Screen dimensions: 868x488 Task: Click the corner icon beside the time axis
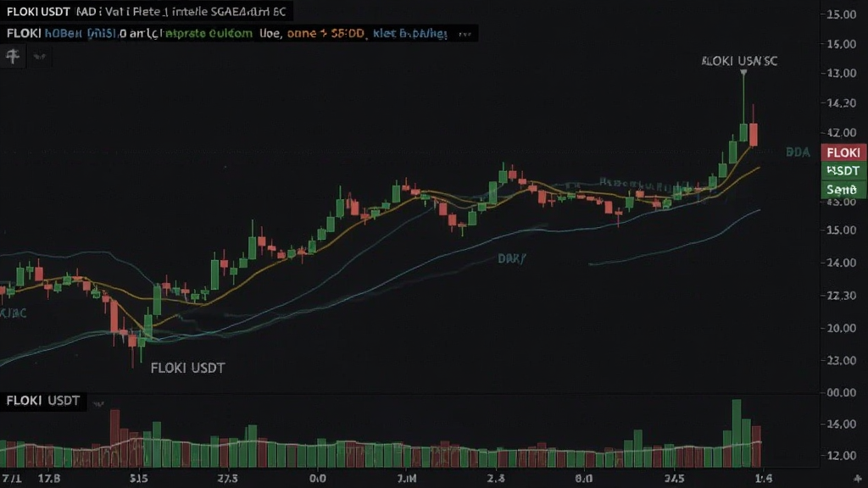858,478
